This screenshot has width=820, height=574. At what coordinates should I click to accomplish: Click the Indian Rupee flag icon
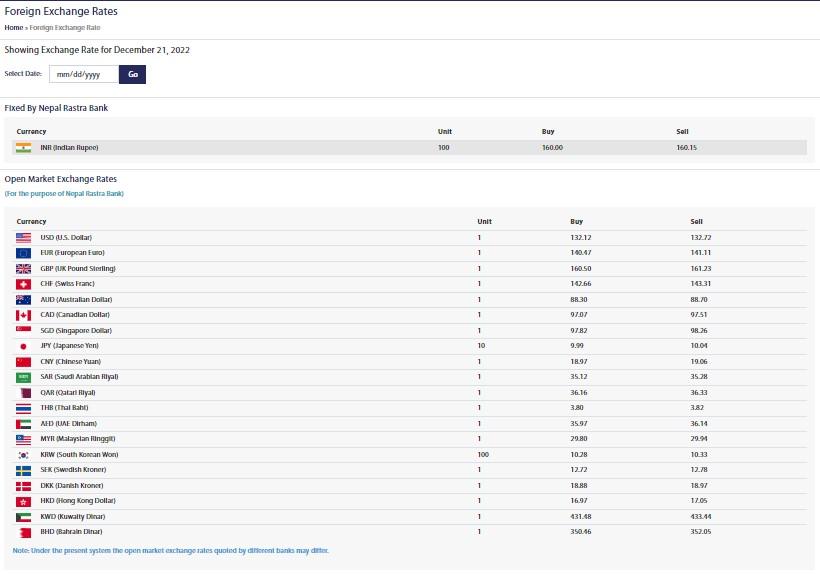tap(24, 147)
